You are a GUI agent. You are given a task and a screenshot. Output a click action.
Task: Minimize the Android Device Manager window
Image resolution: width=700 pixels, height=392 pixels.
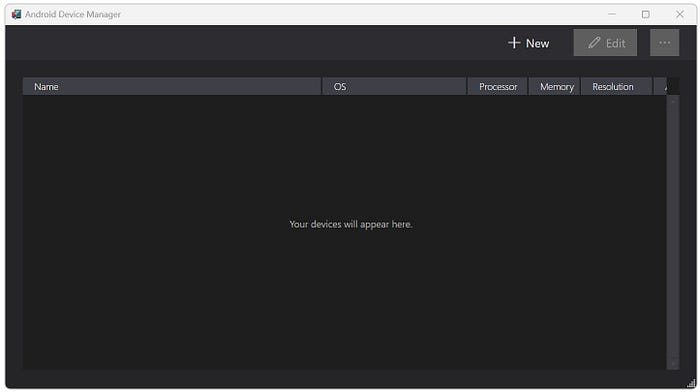click(x=612, y=14)
